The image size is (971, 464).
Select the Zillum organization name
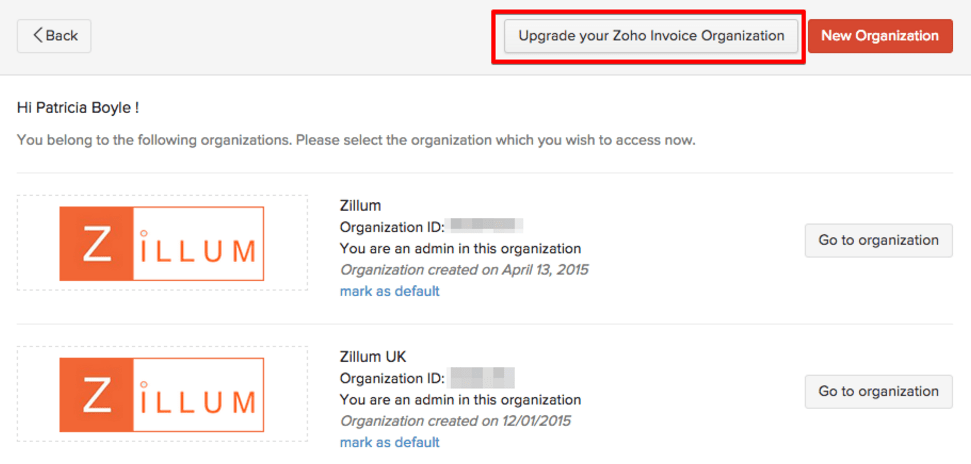360,206
